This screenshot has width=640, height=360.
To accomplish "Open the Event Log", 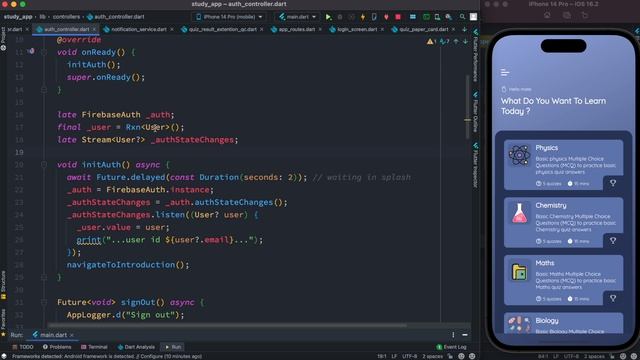I will point(451,347).
